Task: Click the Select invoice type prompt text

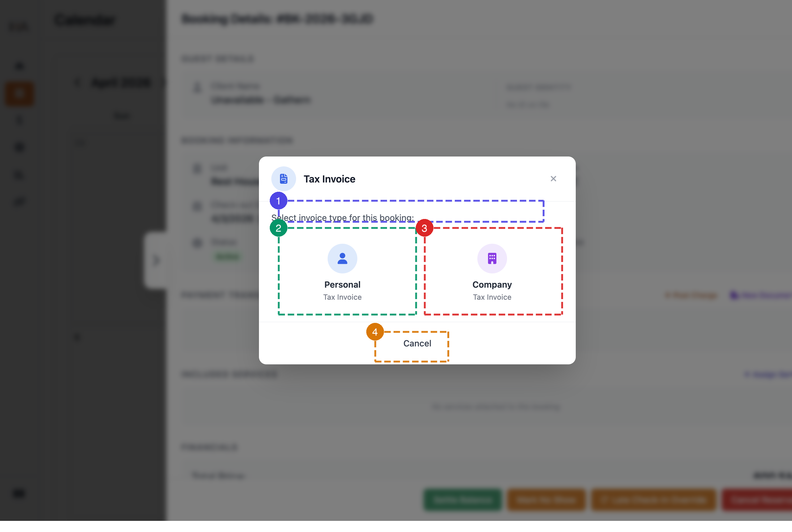Action: click(x=342, y=218)
